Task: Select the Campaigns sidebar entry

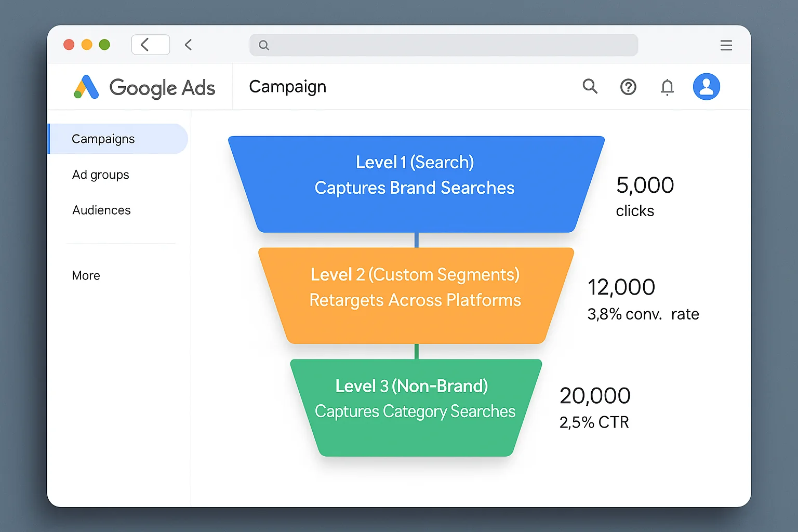Action: point(103,139)
